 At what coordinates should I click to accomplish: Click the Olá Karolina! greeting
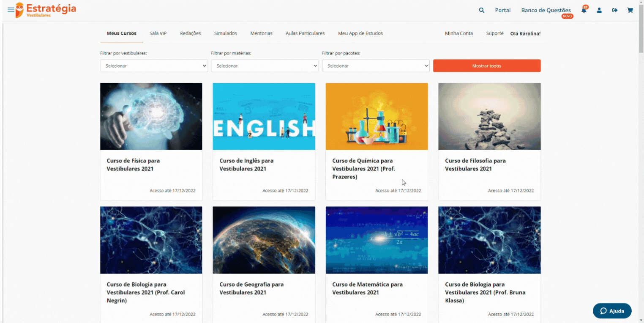[525, 33]
